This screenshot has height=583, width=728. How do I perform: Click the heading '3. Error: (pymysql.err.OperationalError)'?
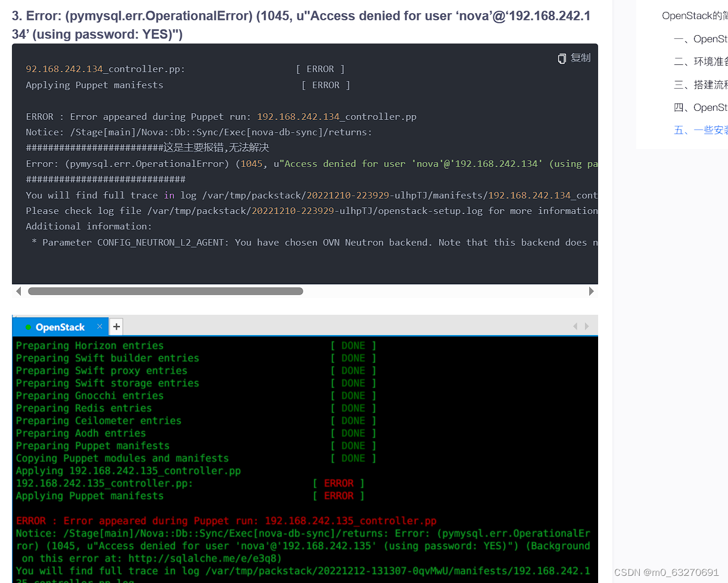point(301,25)
